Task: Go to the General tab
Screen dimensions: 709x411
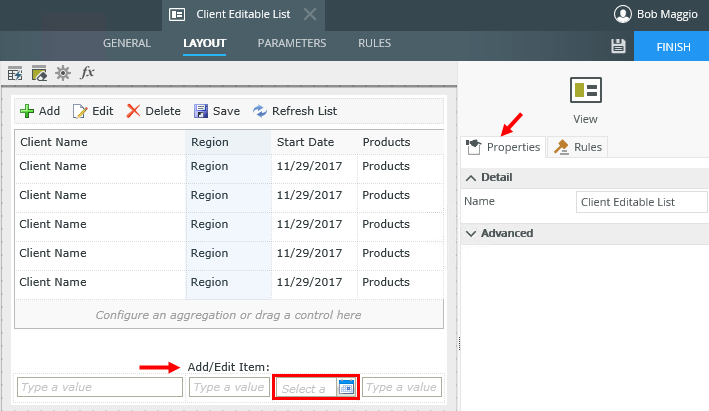Action: pos(127,43)
